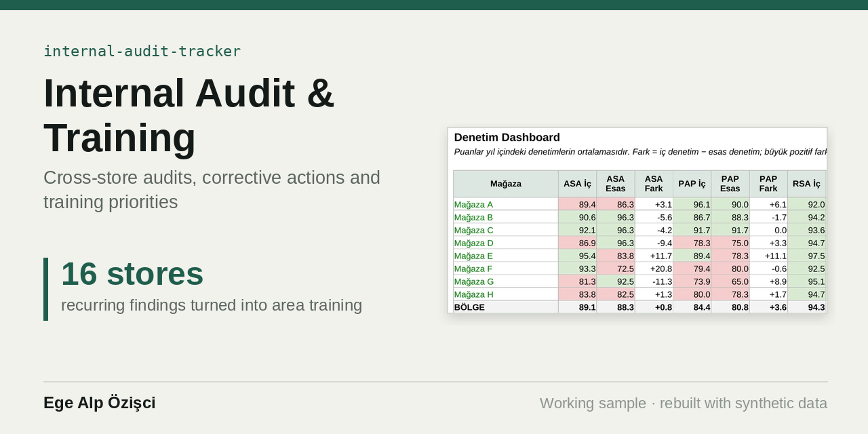Select the ASA Esas column header
868x434 pixels.
[616, 184]
